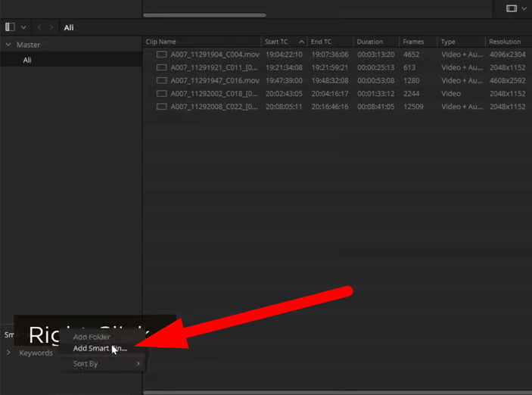
Task: Sort by the Clip Name column header
Action: click(x=161, y=42)
